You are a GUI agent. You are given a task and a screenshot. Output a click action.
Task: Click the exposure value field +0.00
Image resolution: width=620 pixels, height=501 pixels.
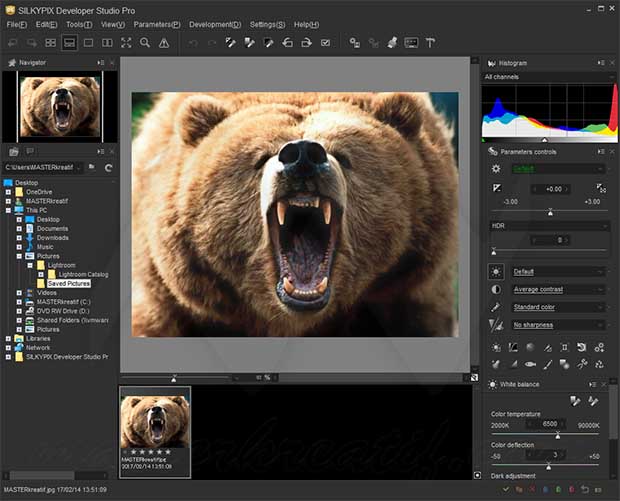pyautogui.click(x=551, y=189)
